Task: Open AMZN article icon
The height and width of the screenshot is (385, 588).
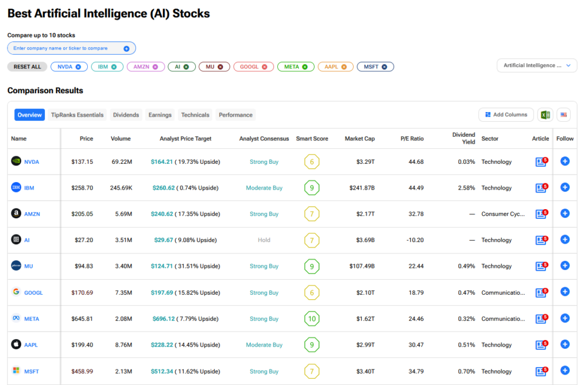Action: tap(541, 214)
